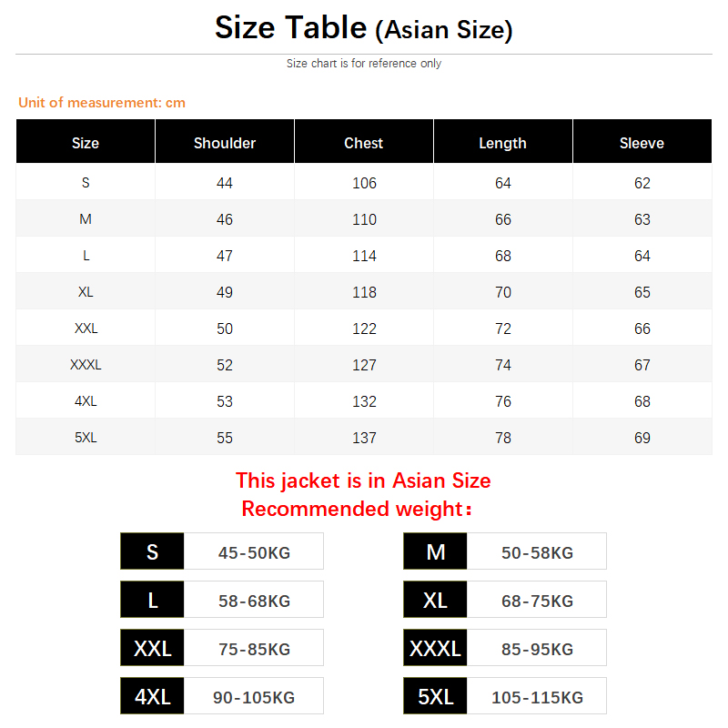Select the Length column header
Viewport: 728px width, 728px height.
(503, 141)
